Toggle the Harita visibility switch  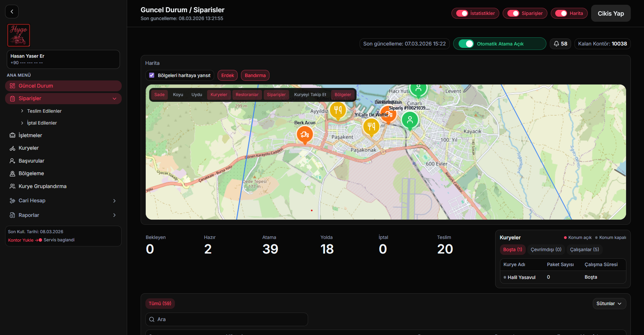(561, 13)
